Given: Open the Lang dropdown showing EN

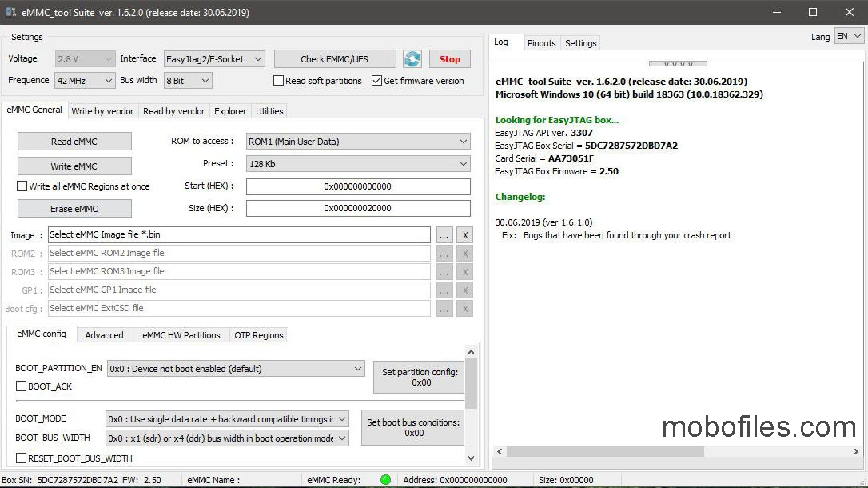Looking at the screenshot, I should pyautogui.click(x=849, y=37).
